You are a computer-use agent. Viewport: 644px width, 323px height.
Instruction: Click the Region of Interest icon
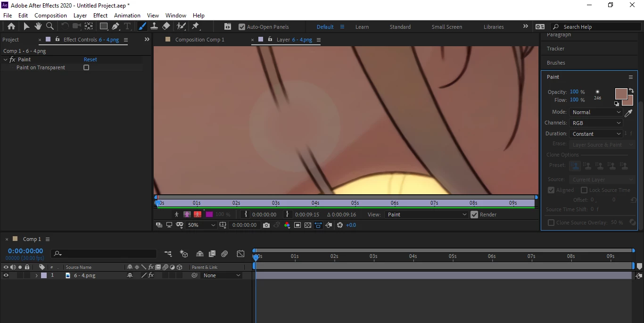(x=297, y=225)
